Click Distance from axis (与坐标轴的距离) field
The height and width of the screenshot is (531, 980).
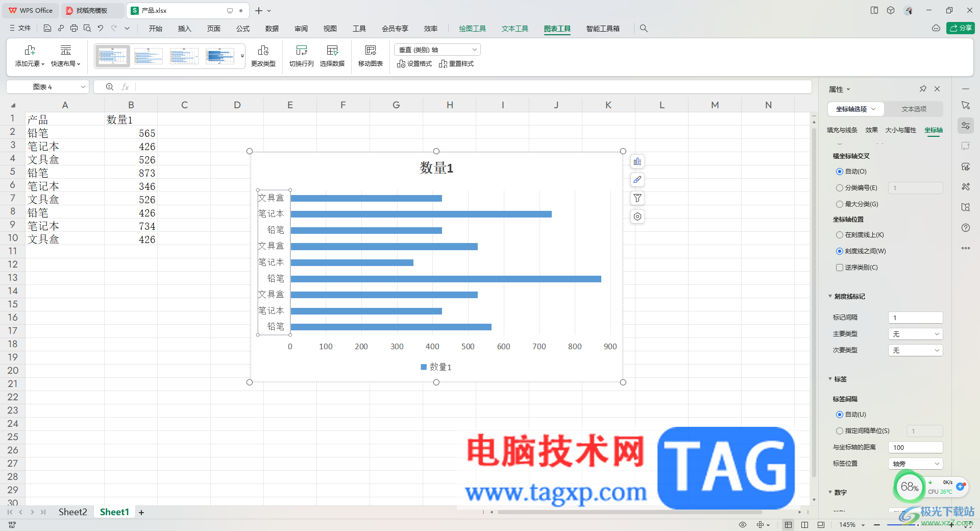(x=916, y=447)
